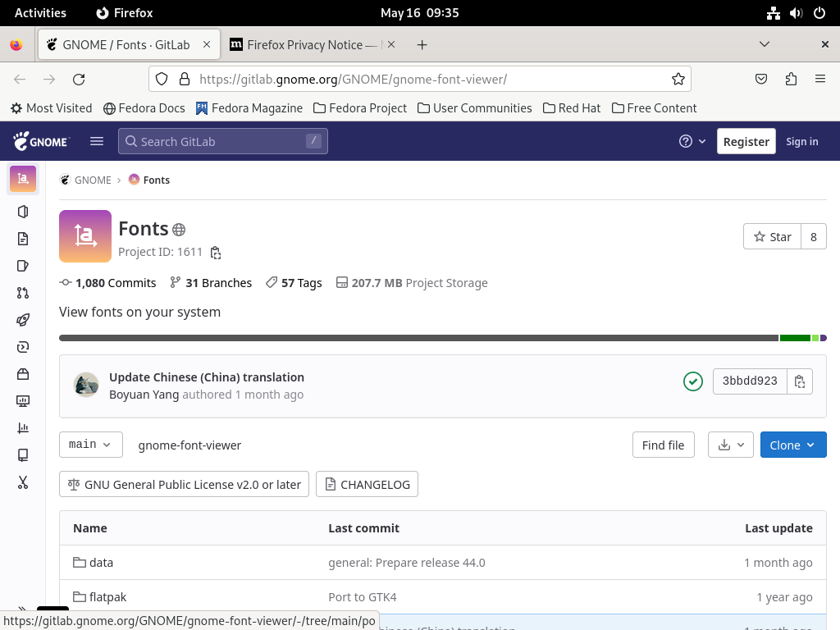
Task: Open the GNU General Public License button
Action: point(184,484)
